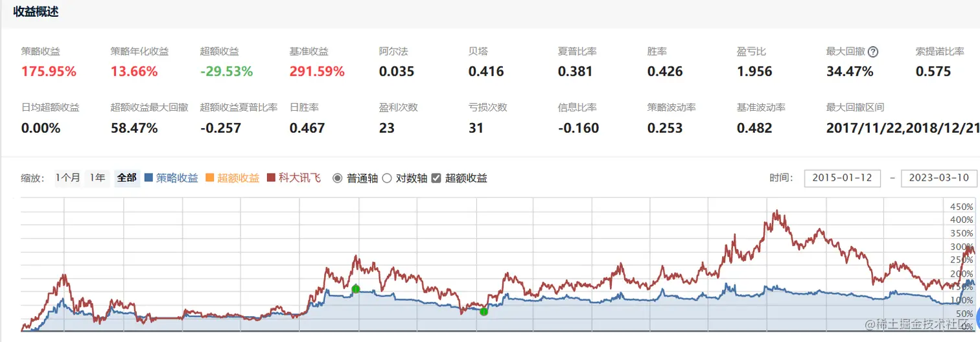Click the 300% y-axis label

[961, 247]
